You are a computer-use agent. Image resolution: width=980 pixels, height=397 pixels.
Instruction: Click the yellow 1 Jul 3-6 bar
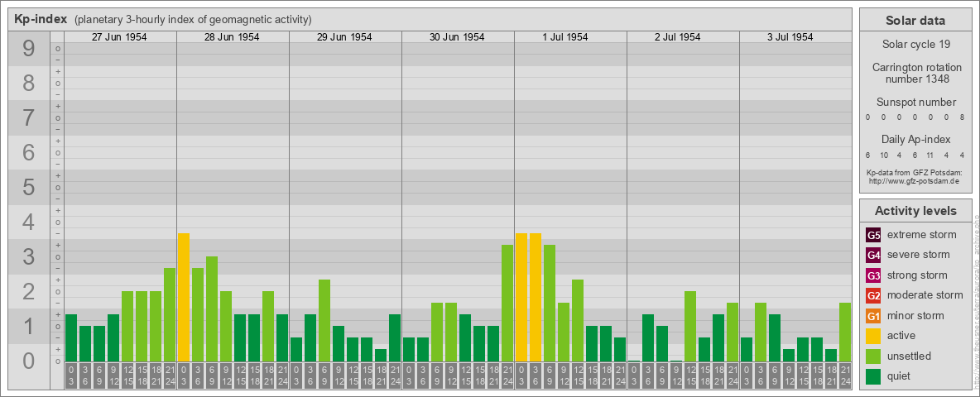coord(535,297)
